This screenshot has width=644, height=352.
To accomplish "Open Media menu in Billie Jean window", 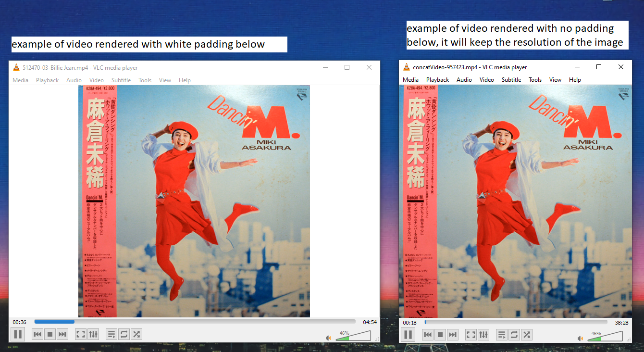I will (20, 80).
